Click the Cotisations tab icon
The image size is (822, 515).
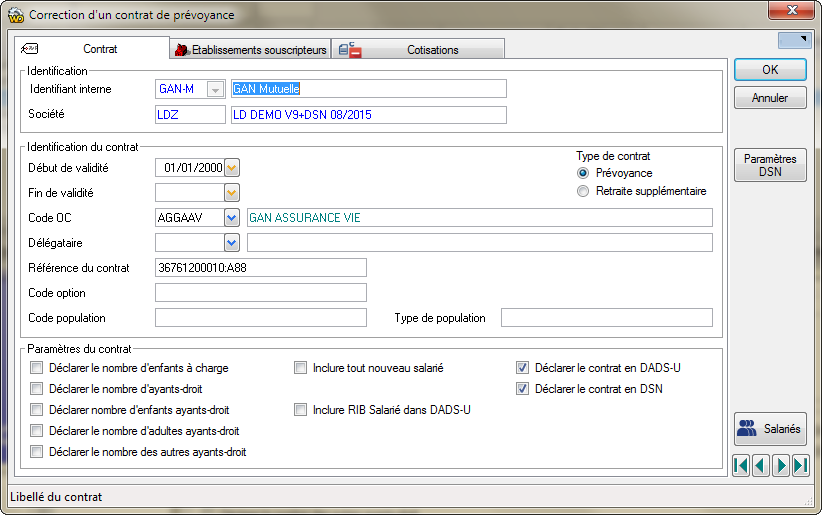tap(350, 50)
